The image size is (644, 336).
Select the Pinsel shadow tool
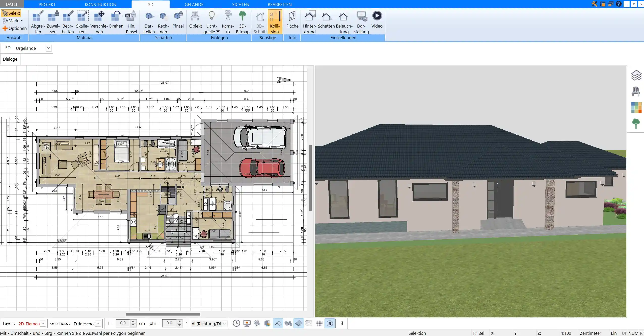tap(178, 19)
